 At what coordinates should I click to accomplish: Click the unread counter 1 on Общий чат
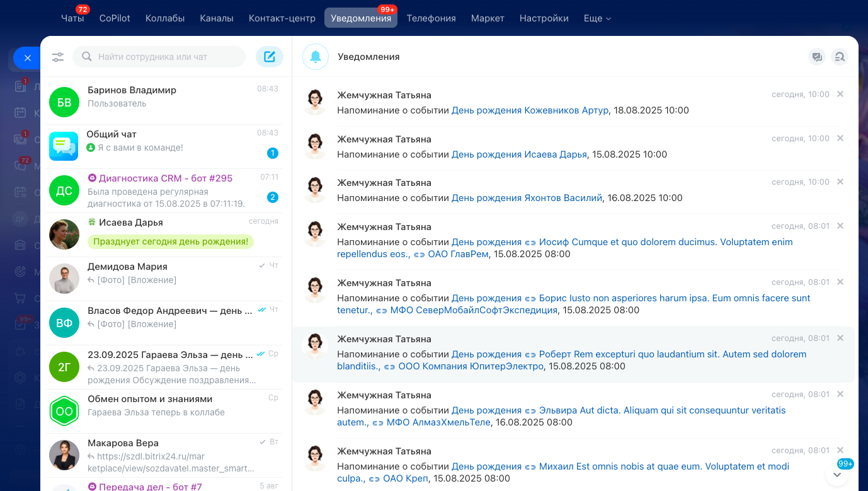click(273, 153)
